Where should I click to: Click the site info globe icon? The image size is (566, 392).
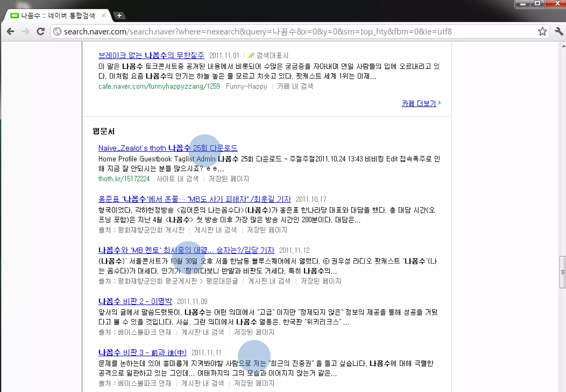[57, 32]
